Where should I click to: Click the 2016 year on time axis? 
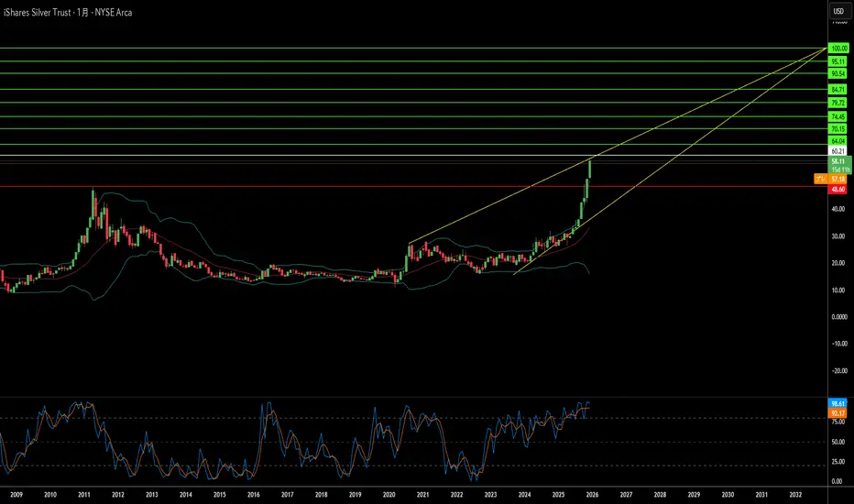253,495
